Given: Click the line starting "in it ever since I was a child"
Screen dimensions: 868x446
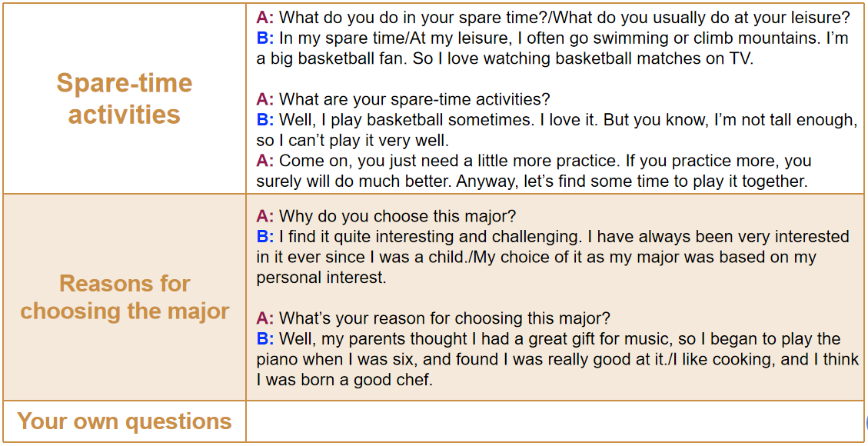Looking at the screenshot, I should point(536,258).
